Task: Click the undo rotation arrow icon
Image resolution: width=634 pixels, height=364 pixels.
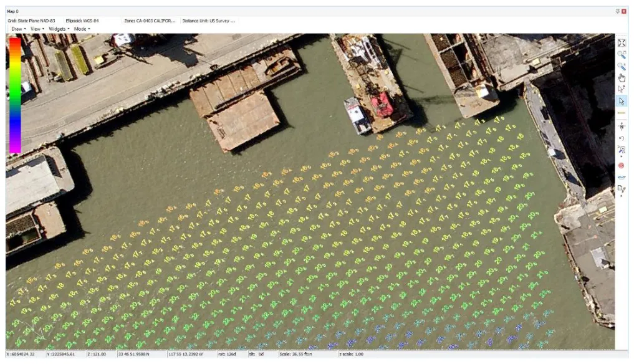Action: pos(622,138)
